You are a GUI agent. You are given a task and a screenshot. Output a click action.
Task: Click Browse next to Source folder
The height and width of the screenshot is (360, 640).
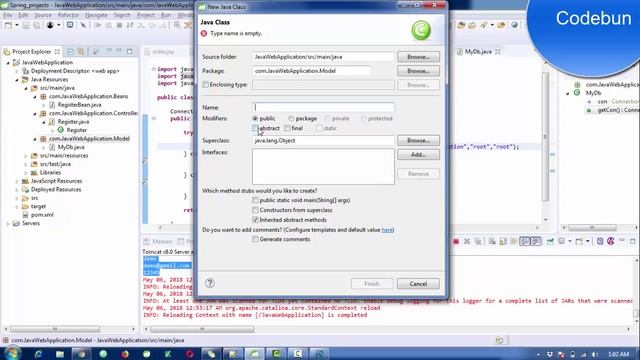pyautogui.click(x=418, y=57)
